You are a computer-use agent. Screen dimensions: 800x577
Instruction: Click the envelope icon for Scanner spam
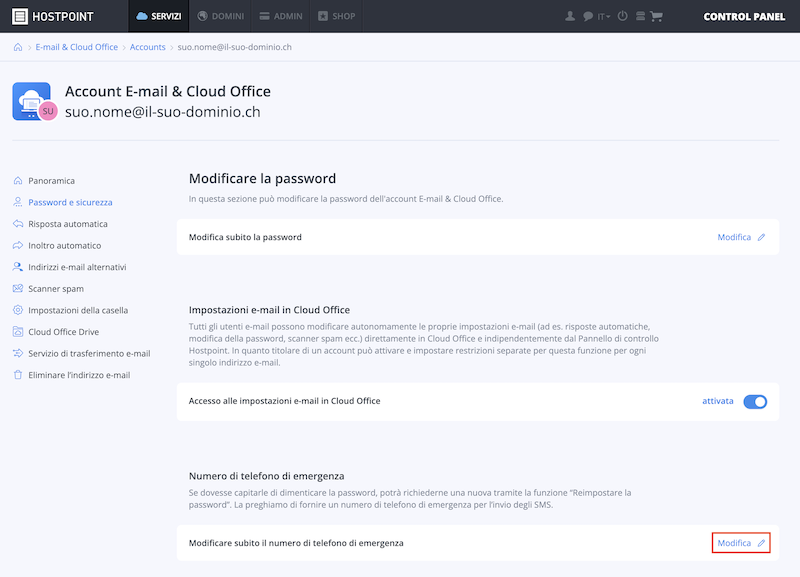(18, 288)
